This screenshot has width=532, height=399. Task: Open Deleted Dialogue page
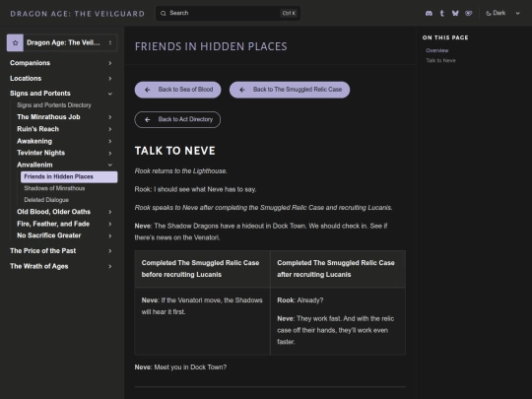click(x=46, y=200)
